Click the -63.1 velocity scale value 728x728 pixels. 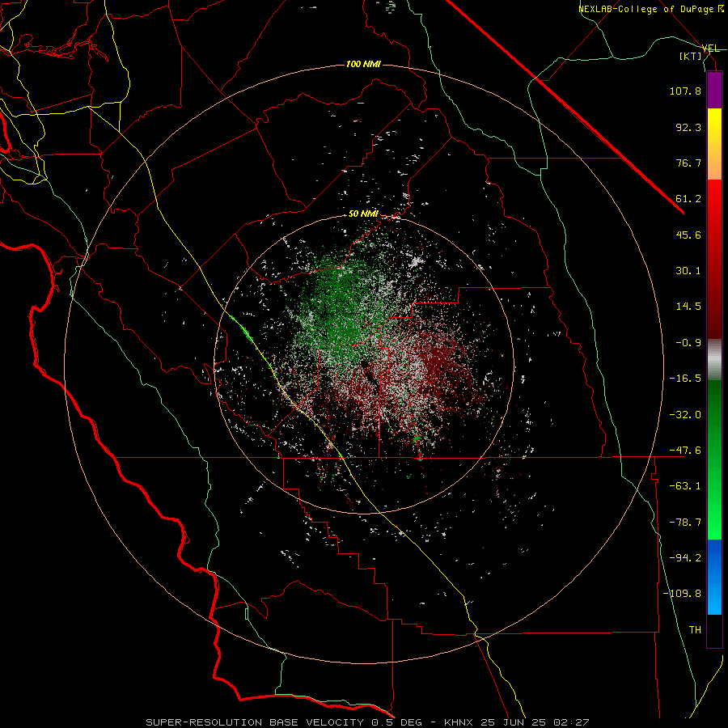(685, 486)
